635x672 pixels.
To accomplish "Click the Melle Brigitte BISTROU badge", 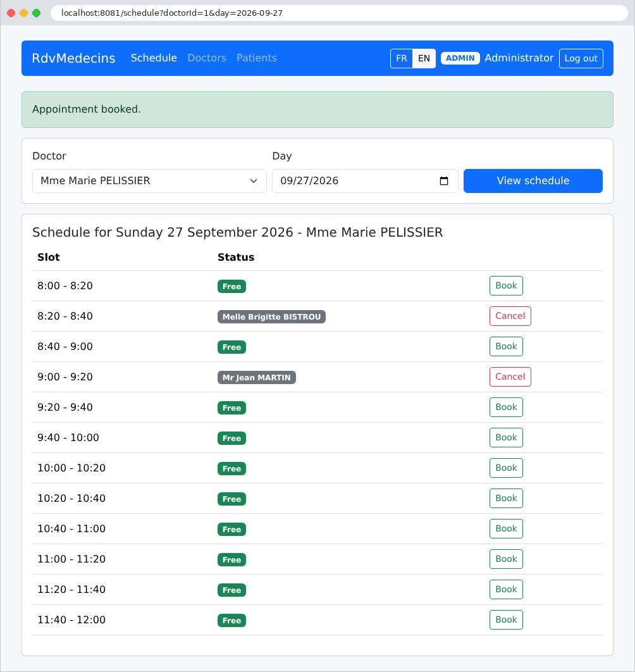I will click(x=272, y=317).
